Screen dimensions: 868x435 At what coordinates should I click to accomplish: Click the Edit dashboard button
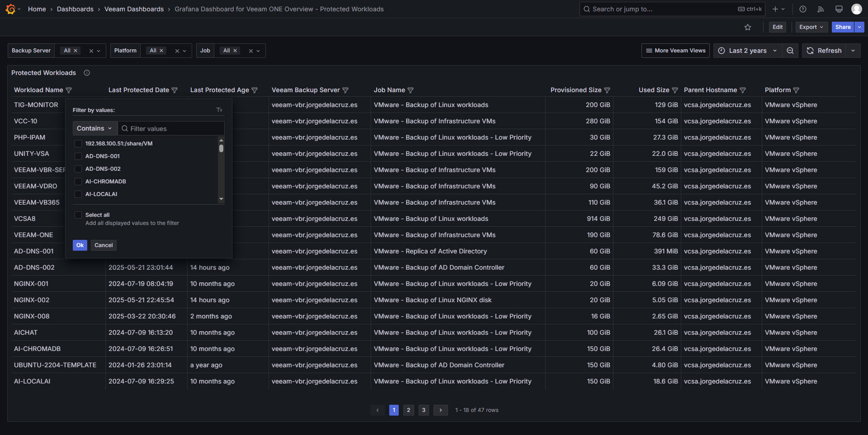(x=778, y=27)
